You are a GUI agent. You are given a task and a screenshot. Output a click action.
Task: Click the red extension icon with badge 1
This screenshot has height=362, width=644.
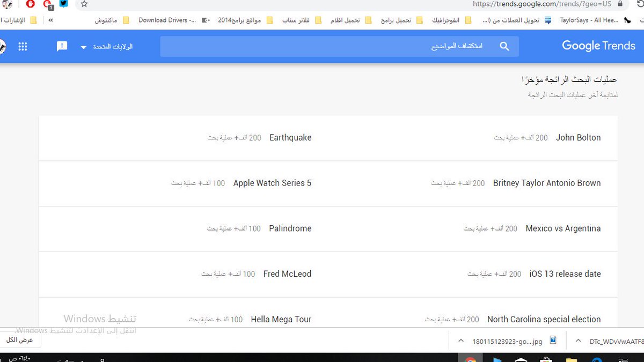coord(48,4)
